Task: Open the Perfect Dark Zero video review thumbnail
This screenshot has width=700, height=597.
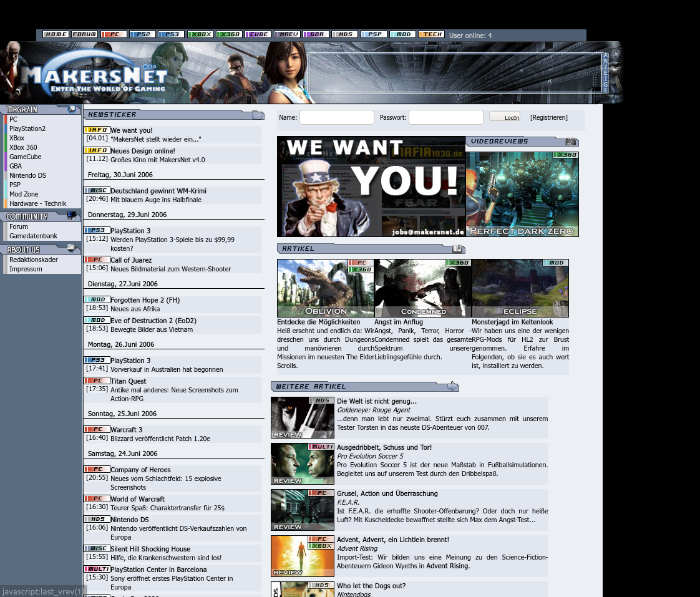Action: point(522,194)
